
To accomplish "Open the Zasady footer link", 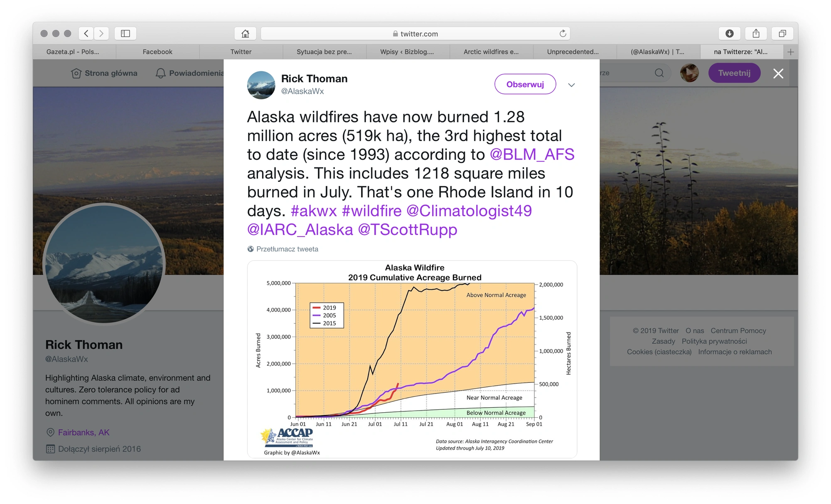I will pyautogui.click(x=664, y=341).
